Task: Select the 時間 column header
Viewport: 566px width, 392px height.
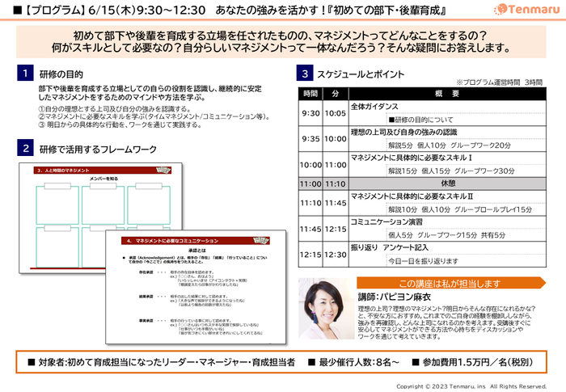Action: point(310,94)
